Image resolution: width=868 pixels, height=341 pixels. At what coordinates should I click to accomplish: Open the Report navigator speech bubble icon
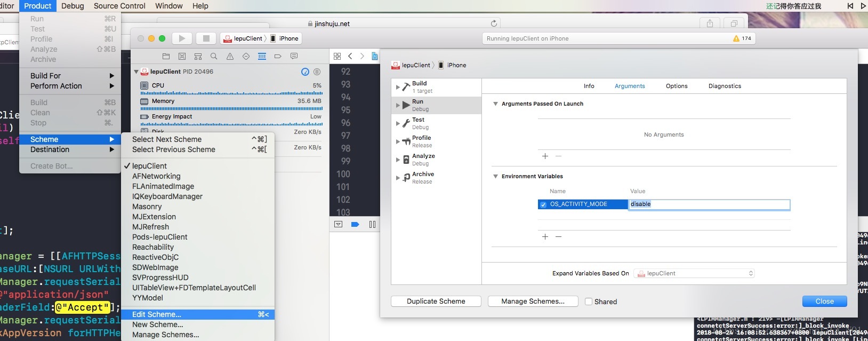294,56
